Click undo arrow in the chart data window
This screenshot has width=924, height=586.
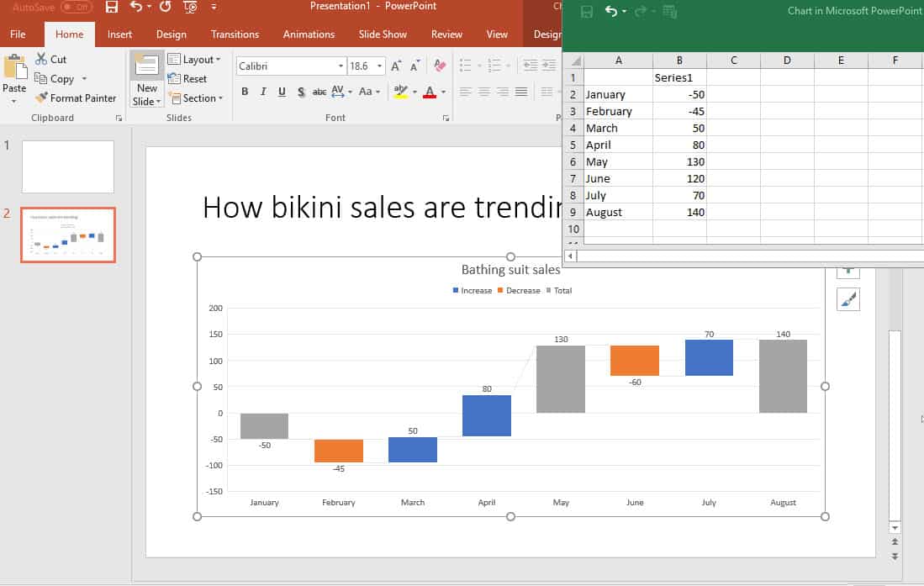click(x=611, y=12)
